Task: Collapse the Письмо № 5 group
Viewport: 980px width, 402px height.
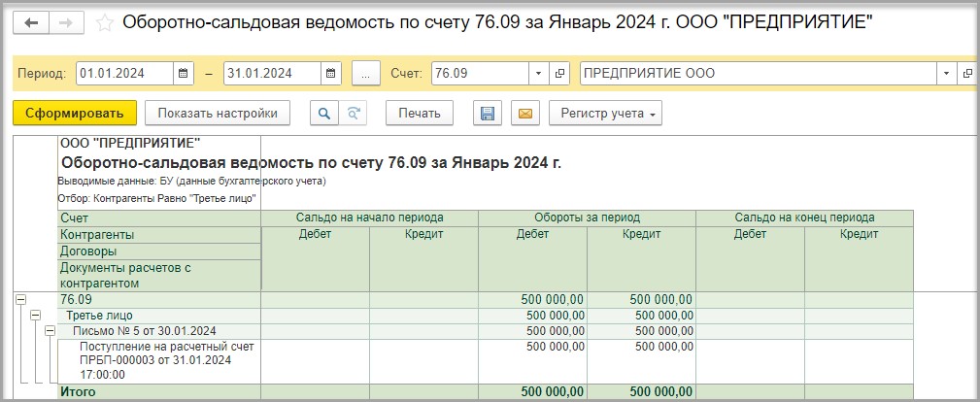Action: (x=49, y=331)
